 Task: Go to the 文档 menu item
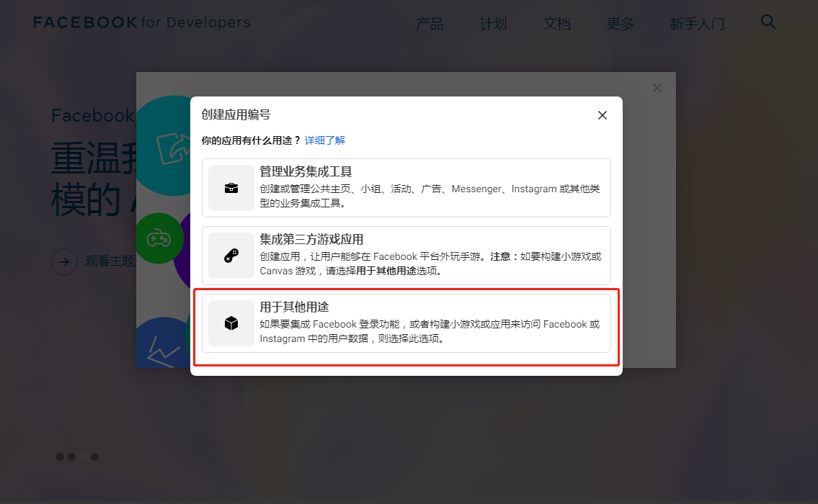click(x=556, y=24)
